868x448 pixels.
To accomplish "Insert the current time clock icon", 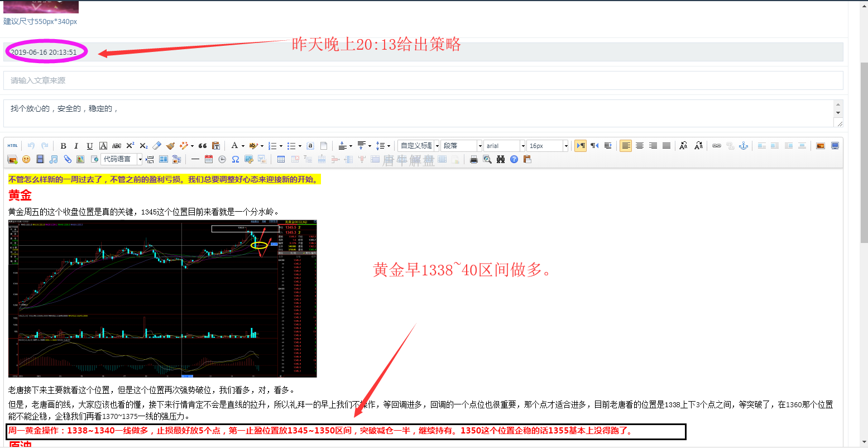I will click(222, 159).
